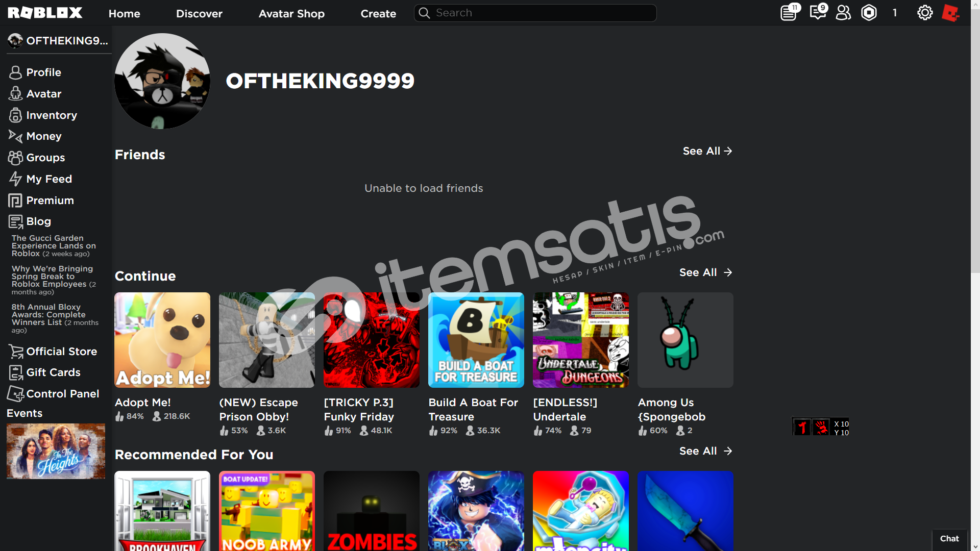Open the Discover tab
Viewport: 980px width, 551px height.
pyautogui.click(x=199, y=14)
